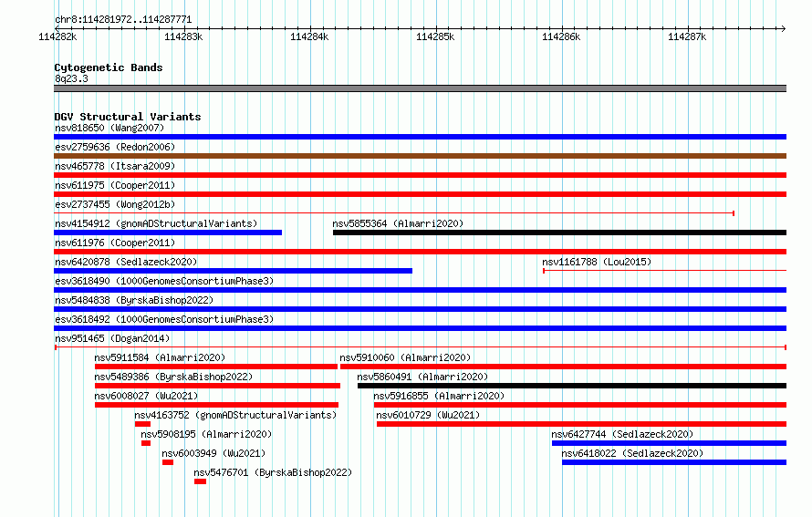Select the black nsv5860491 variant bar
The image size is (812, 517).
tap(572, 386)
